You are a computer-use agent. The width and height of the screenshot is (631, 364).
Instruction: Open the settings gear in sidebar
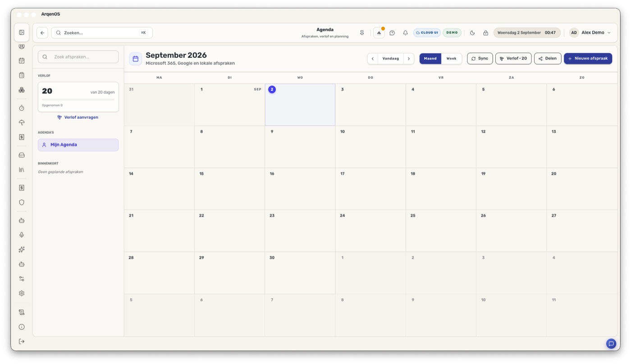(22, 293)
